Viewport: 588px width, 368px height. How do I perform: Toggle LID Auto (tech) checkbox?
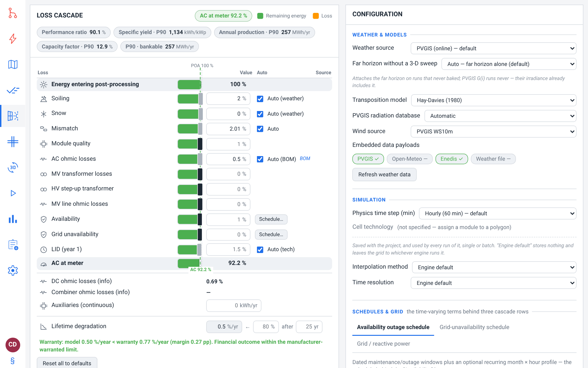coord(260,250)
